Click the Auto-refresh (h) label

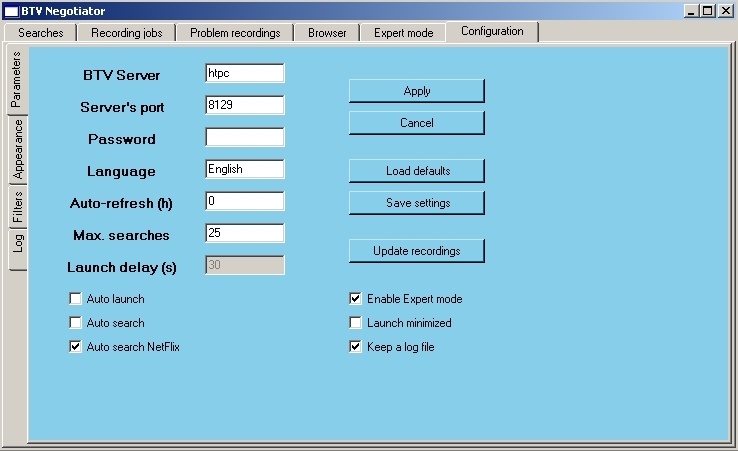(x=121, y=203)
